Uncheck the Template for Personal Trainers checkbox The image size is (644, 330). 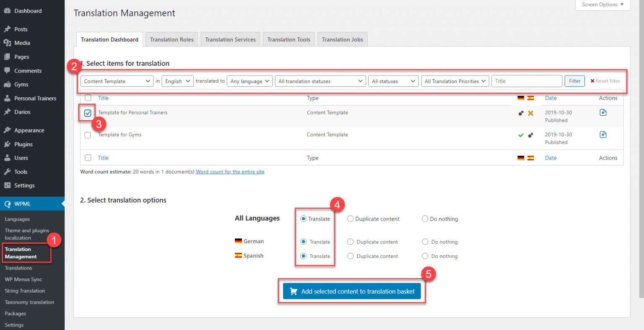click(x=88, y=112)
